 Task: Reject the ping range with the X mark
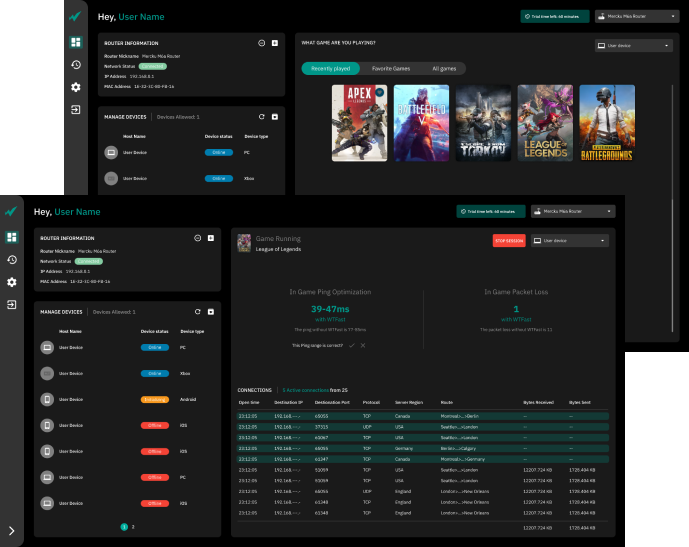pos(363,345)
